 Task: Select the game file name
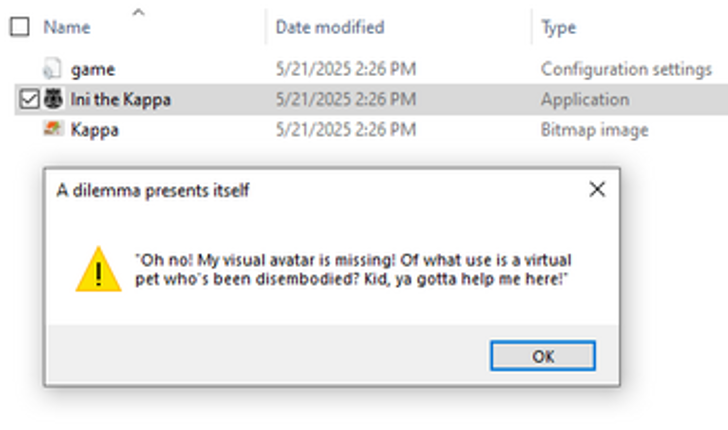point(92,70)
